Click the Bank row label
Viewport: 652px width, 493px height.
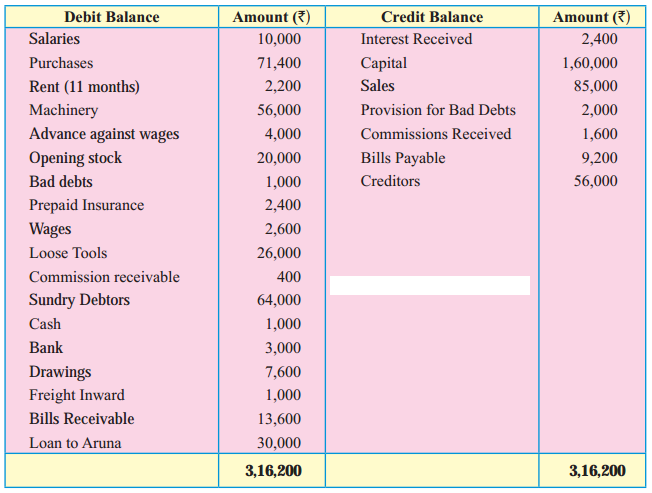pos(46,348)
